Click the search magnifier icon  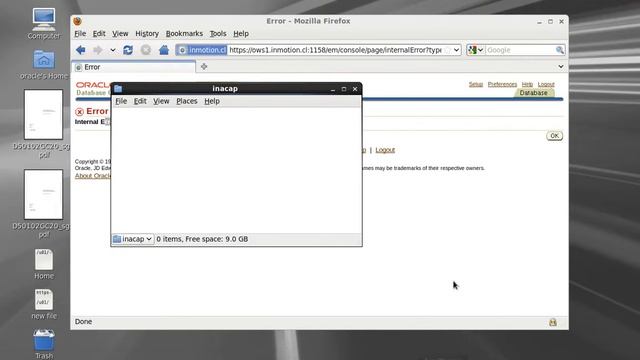point(560,50)
